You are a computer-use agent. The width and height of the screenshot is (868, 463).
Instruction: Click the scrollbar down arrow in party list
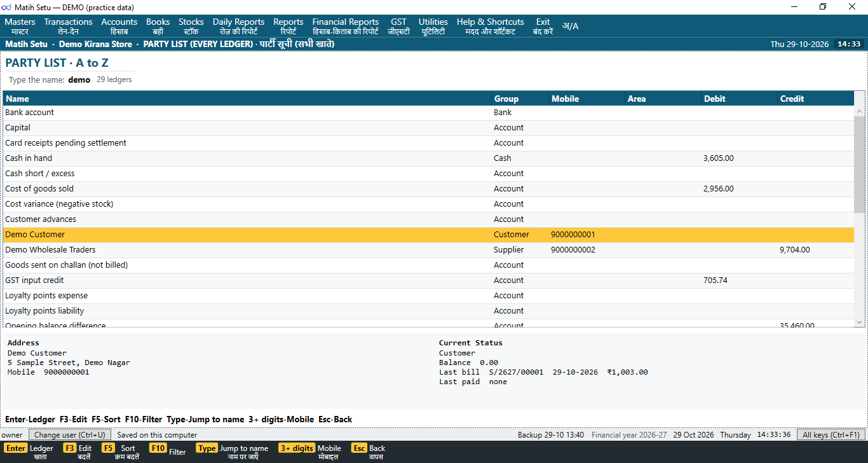pos(859,322)
